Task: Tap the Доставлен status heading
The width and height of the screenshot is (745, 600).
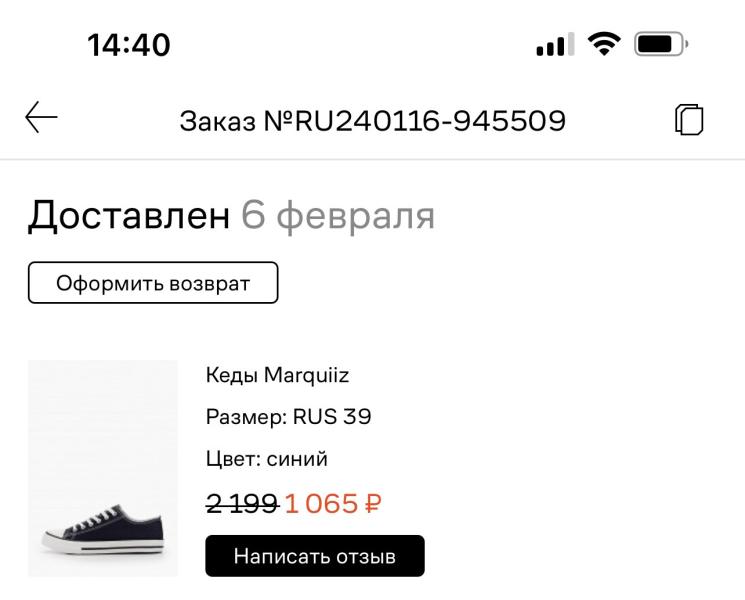Action: pyautogui.click(x=129, y=215)
